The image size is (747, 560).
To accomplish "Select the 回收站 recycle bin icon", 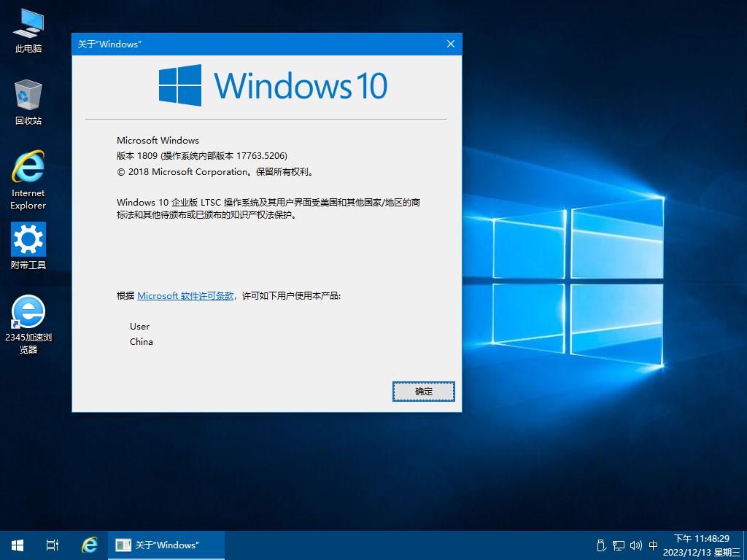I will pos(28,102).
